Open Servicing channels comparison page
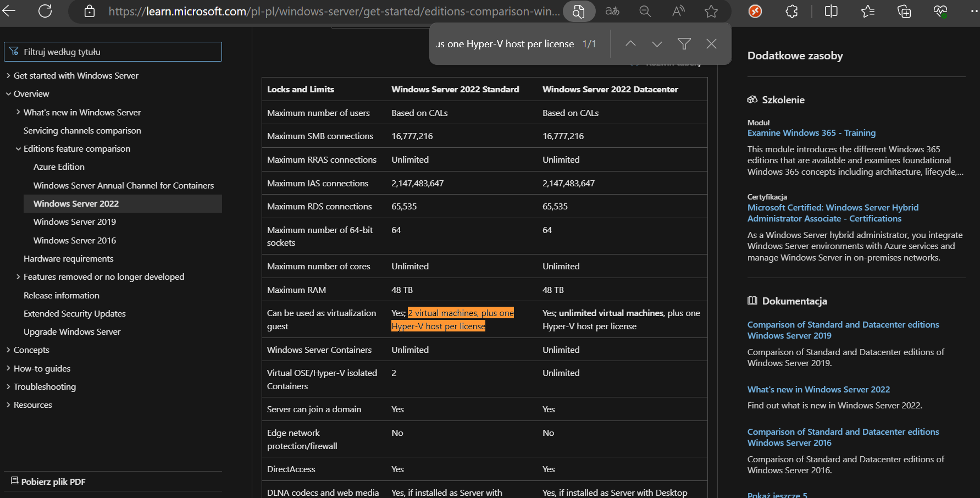This screenshot has height=498, width=980. pyautogui.click(x=82, y=131)
